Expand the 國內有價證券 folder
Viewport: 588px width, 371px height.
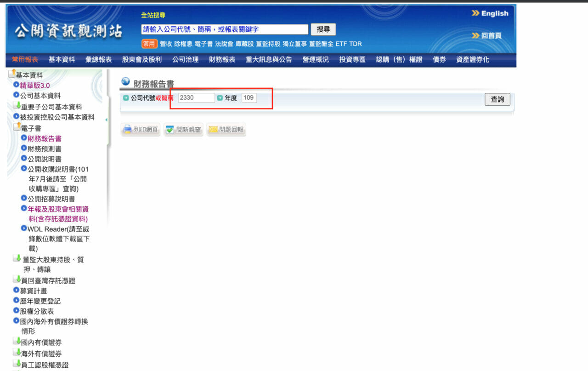(17, 342)
